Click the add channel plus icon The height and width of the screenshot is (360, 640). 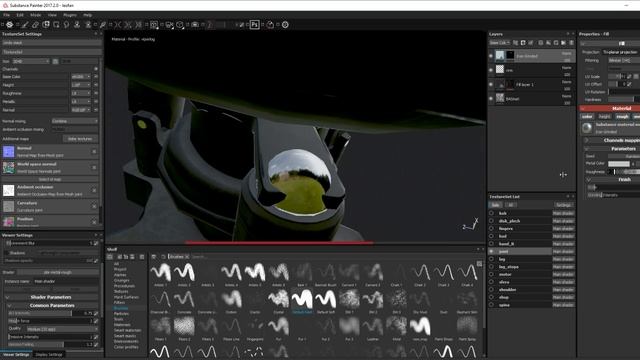coord(96,69)
